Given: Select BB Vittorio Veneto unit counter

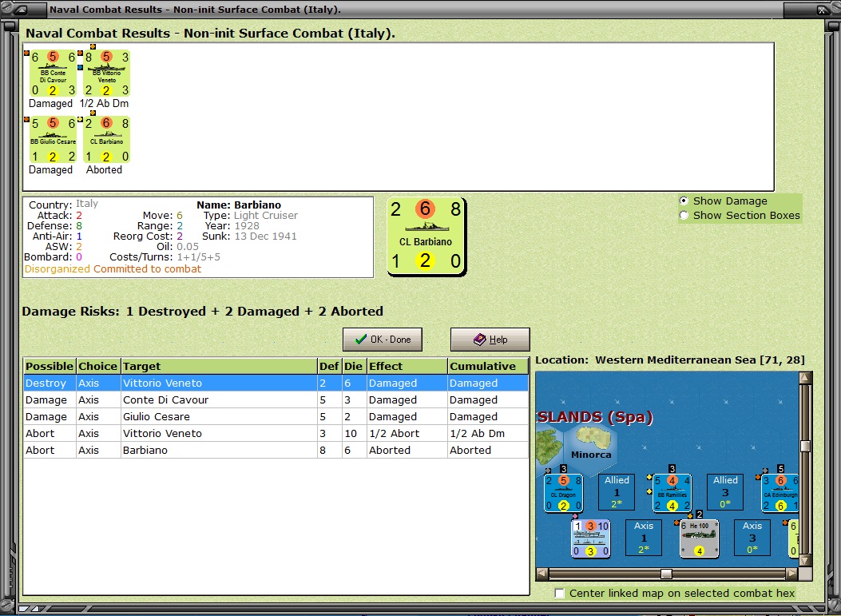Looking at the screenshot, I should click(x=107, y=74).
